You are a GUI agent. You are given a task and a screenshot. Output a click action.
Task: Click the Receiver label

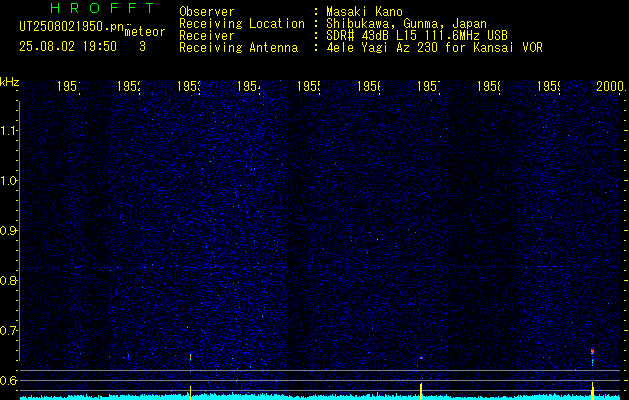pyautogui.click(x=207, y=36)
